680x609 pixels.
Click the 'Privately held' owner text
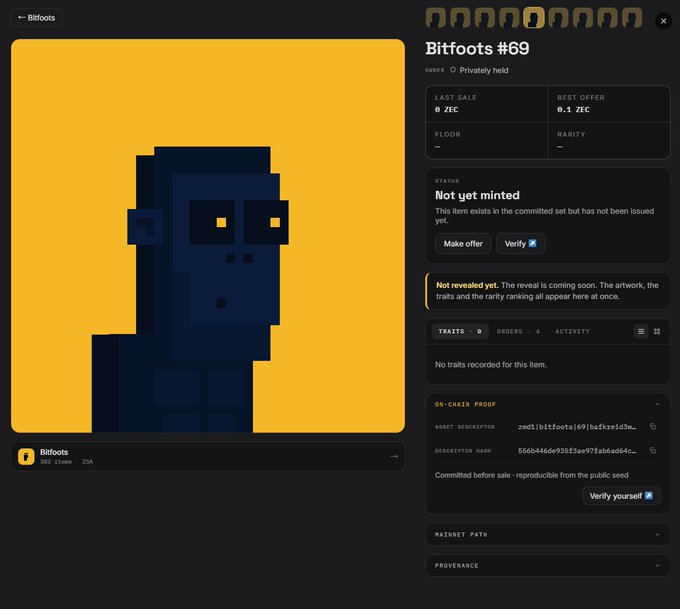tap(484, 70)
